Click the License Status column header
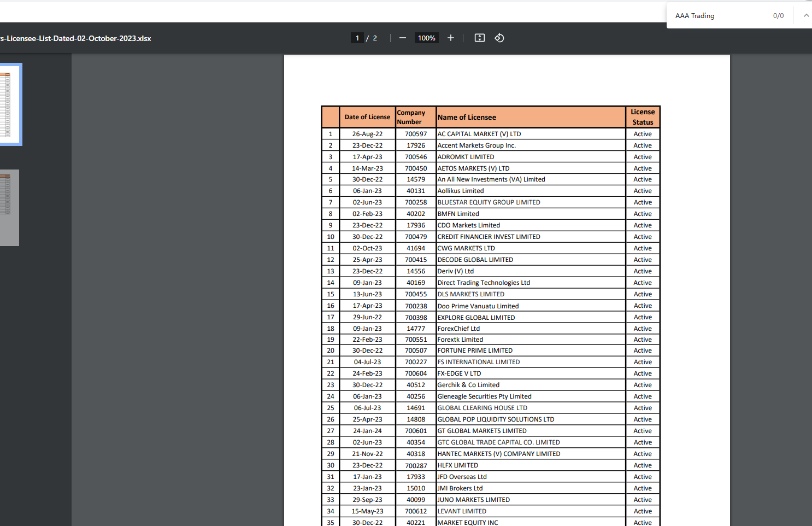 643,117
